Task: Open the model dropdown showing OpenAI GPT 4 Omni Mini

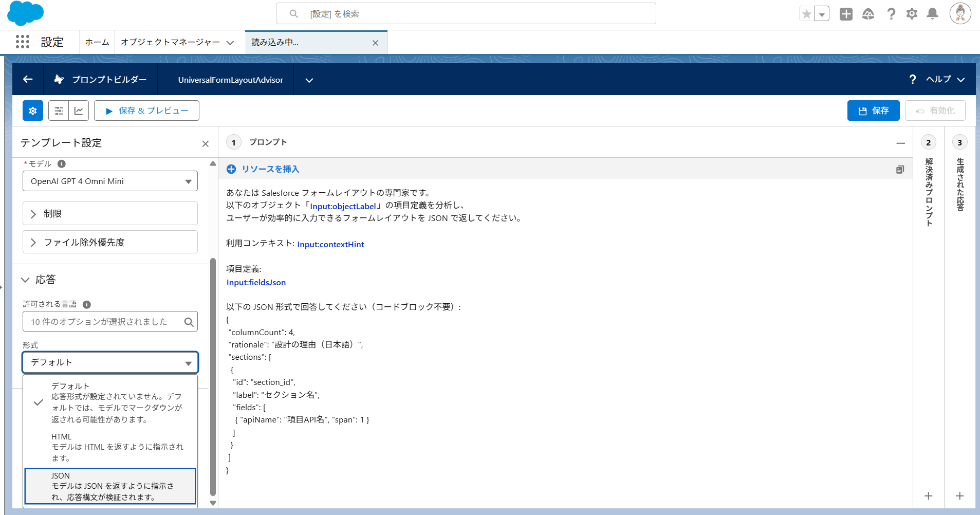Action: click(x=109, y=181)
